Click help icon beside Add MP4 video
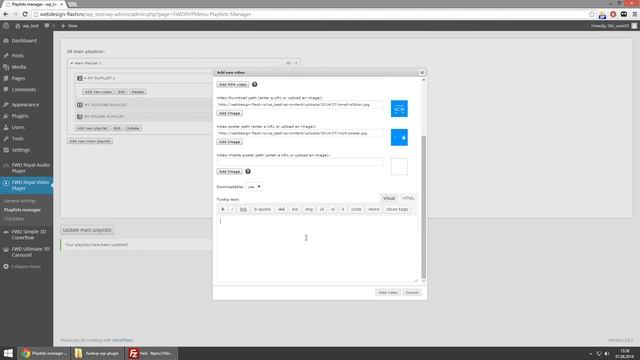The image size is (640, 360). pos(254,84)
